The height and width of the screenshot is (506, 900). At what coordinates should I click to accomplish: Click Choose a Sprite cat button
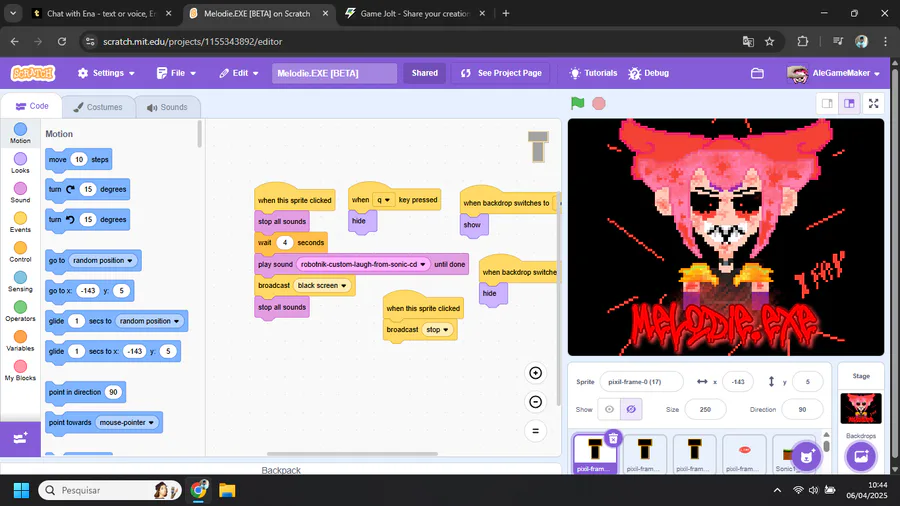[806, 457]
